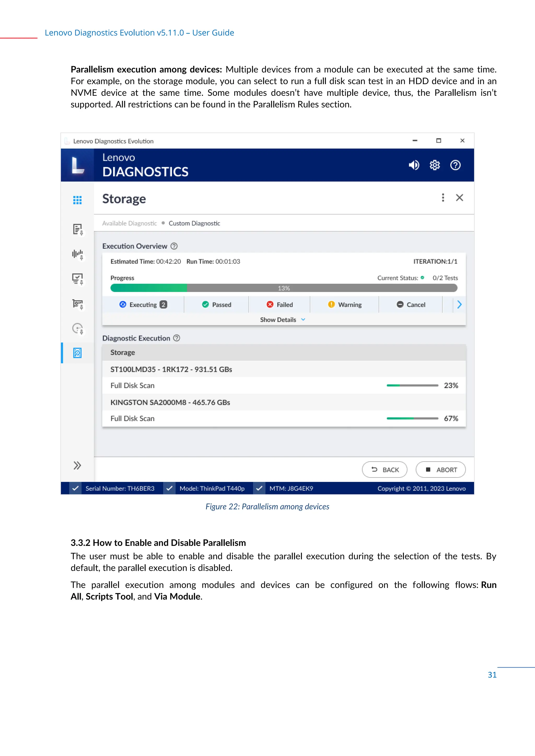Toggle the Model ThinkPad T440p checkmark

coord(169,488)
